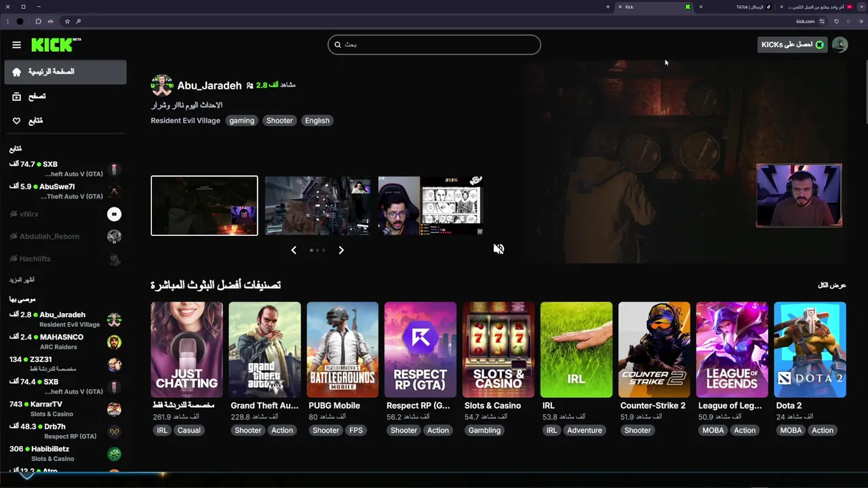Screen dimensions: 868x488
Task: Open Resident Evil Village category link
Action: [185, 121]
